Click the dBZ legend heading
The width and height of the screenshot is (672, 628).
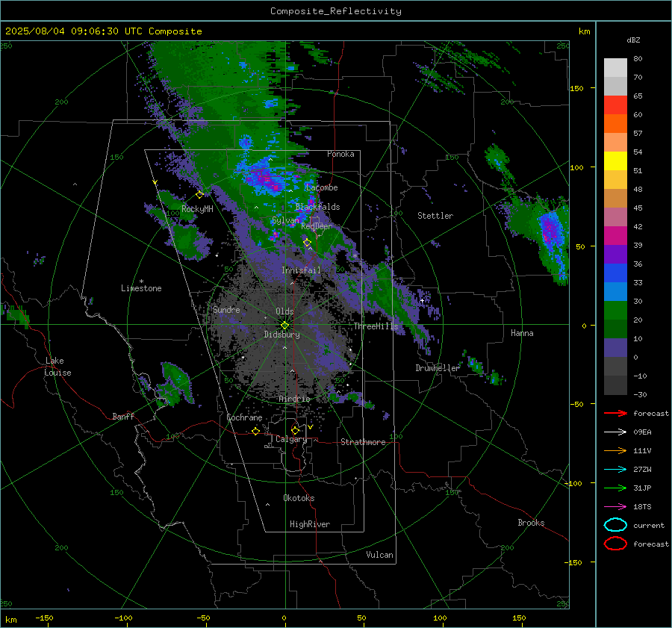[x=633, y=40]
